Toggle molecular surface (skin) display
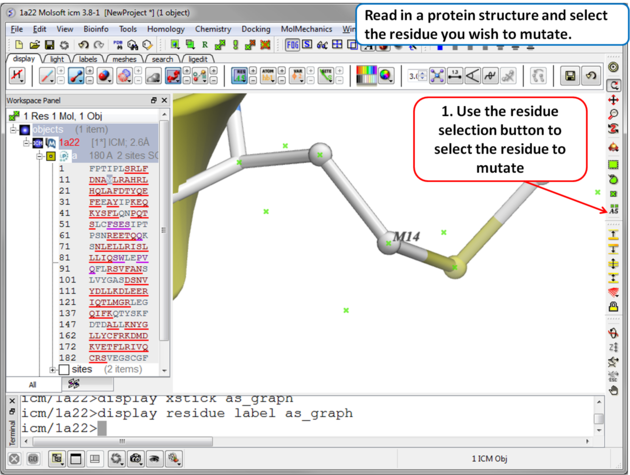 [x=153, y=76]
